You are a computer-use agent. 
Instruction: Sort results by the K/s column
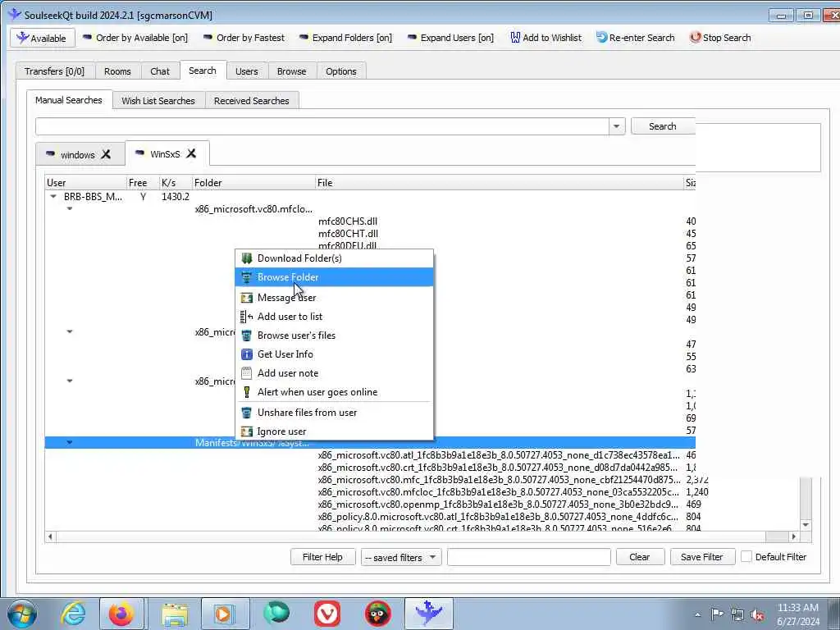176,183
